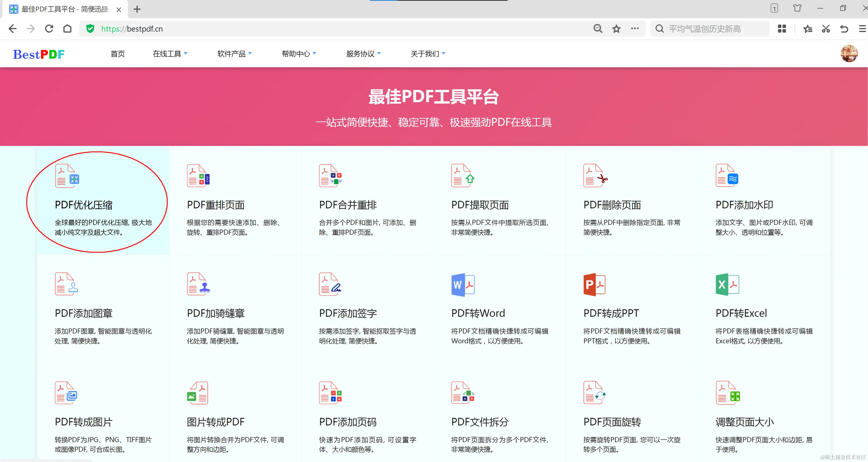Select the PDF转成PPT PowerPoint icon

click(x=594, y=285)
